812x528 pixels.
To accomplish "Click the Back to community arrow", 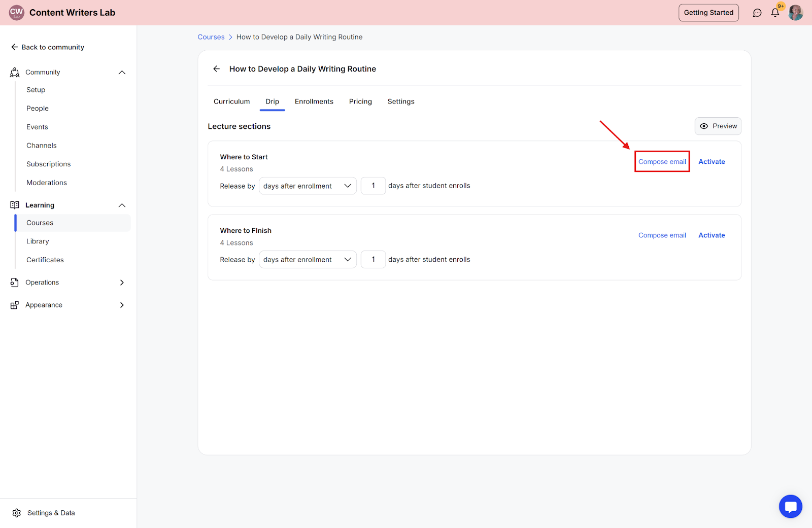I will pos(15,47).
